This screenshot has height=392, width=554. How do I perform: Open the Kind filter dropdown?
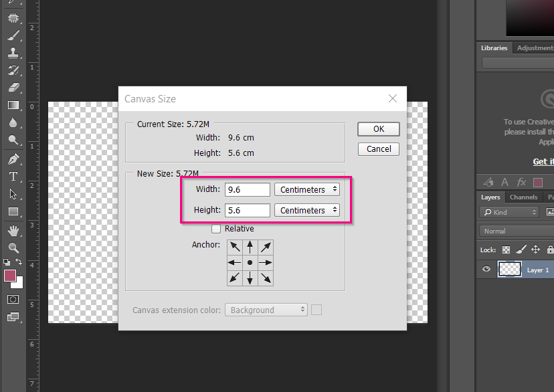tap(508, 212)
